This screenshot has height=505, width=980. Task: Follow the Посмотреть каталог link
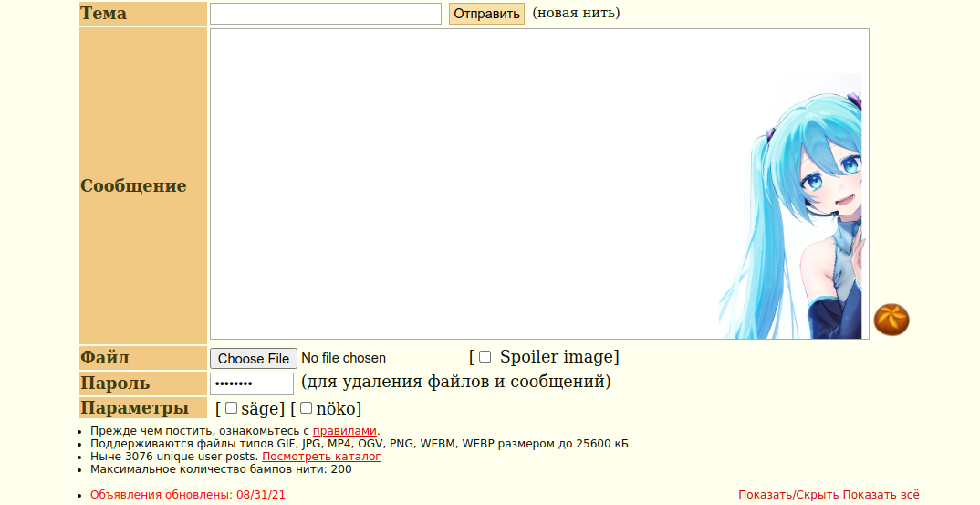tap(321, 457)
